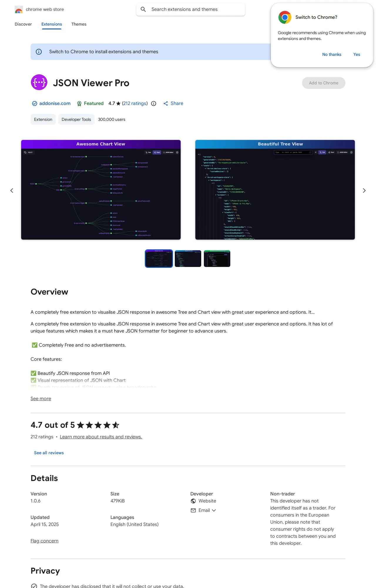Click the globe icon beside Website
Viewport: 376px width, 588px height.
193,501
